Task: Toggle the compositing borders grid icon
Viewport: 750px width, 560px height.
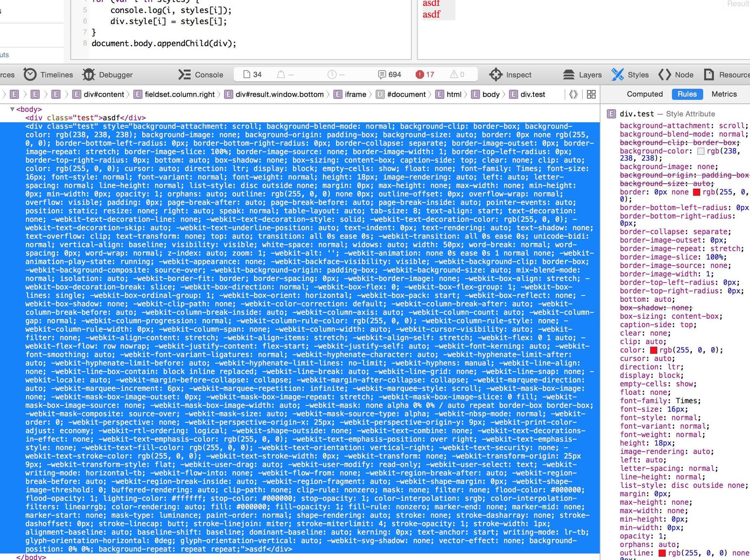Action: 591,94
